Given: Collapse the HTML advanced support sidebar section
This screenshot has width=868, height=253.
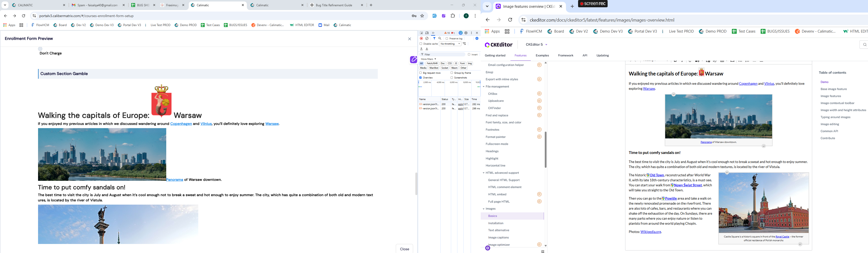Looking at the screenshot, I should 483,173.
